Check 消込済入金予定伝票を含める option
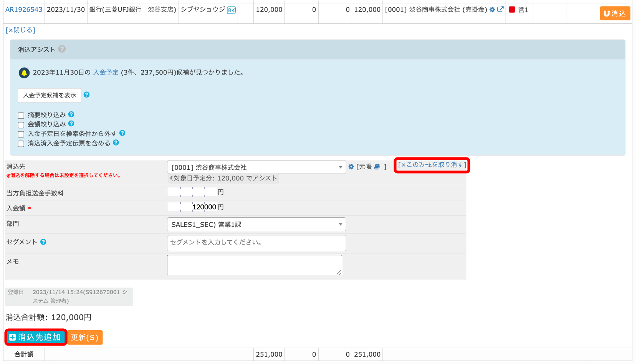The width and height of the screenshot is (637, 364). pos(21,144)
